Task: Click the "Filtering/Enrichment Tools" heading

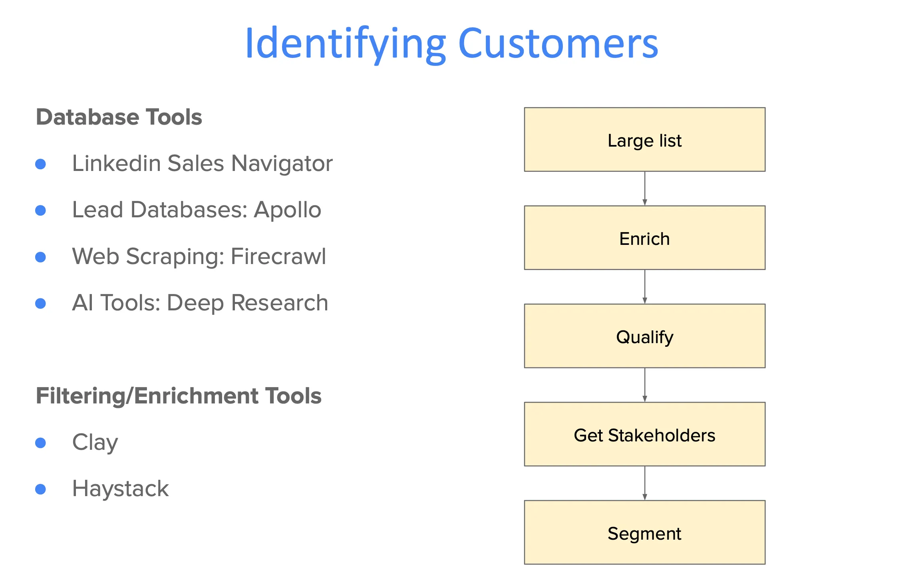Action: pyautogui.click(x=179, y=396)
